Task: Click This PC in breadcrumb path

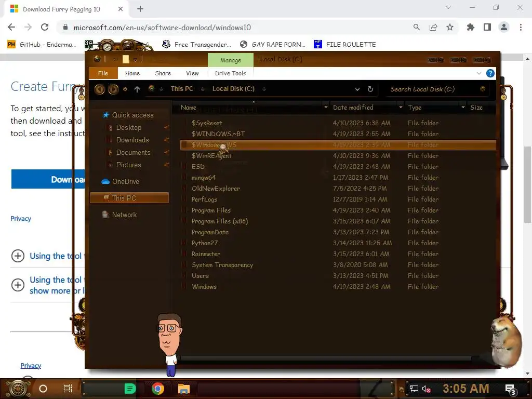Action: [182, 89]
